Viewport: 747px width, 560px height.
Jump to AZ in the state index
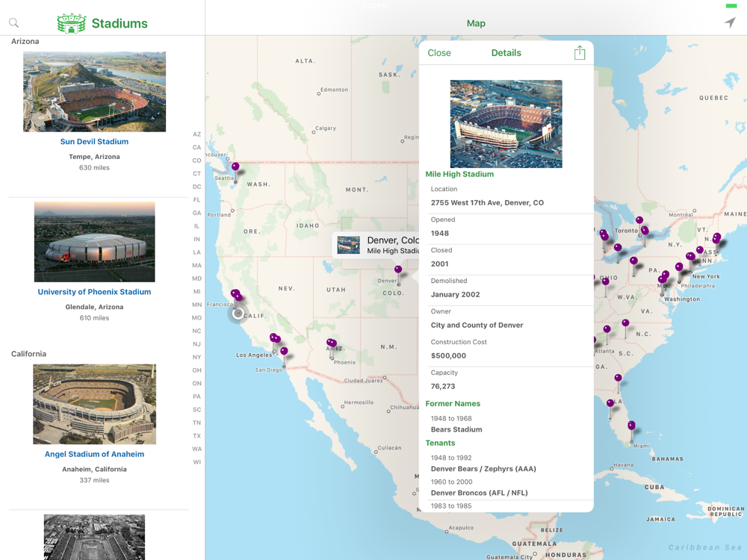coord(196,134)
